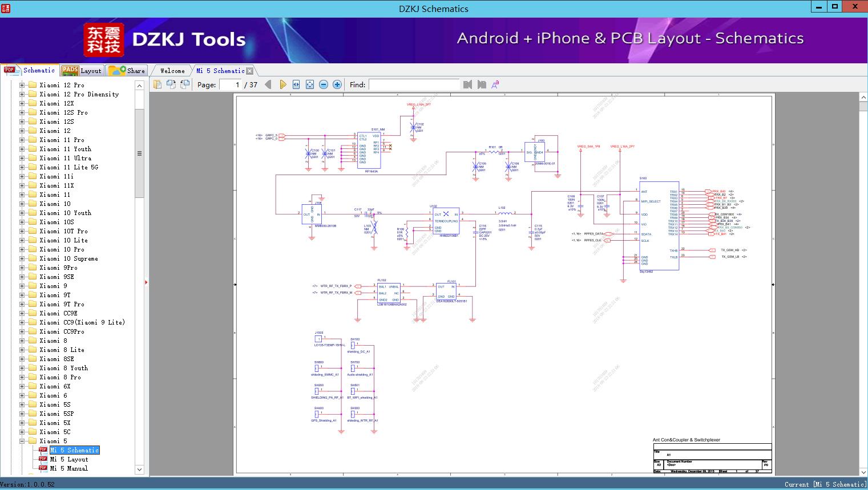868x490 pixels.
Task: Click the Find text input field
Action: 414,84
